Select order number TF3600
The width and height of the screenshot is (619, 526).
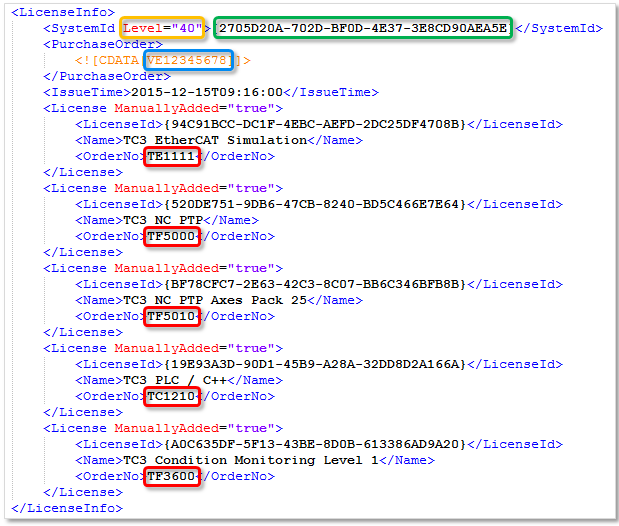click(171, 476)
